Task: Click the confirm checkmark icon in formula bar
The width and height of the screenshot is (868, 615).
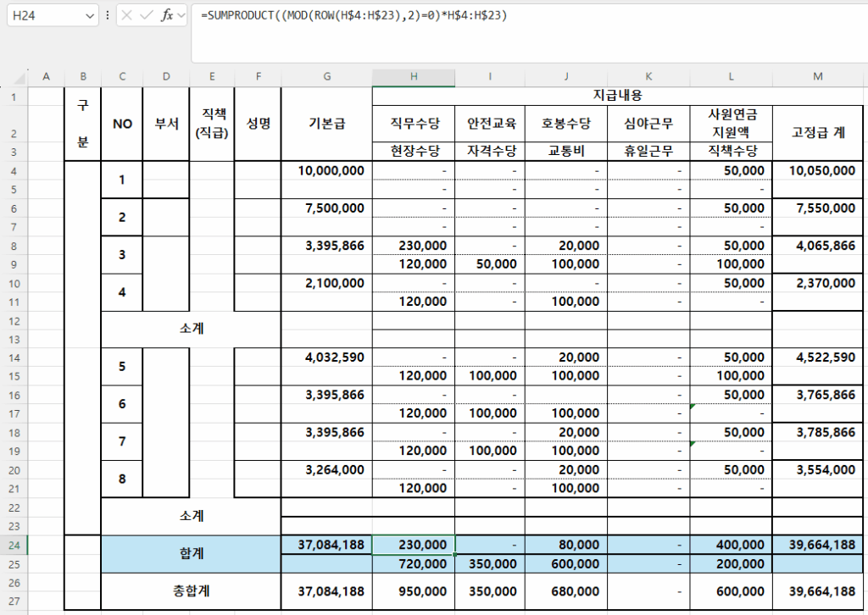Action: coord(146,15)
